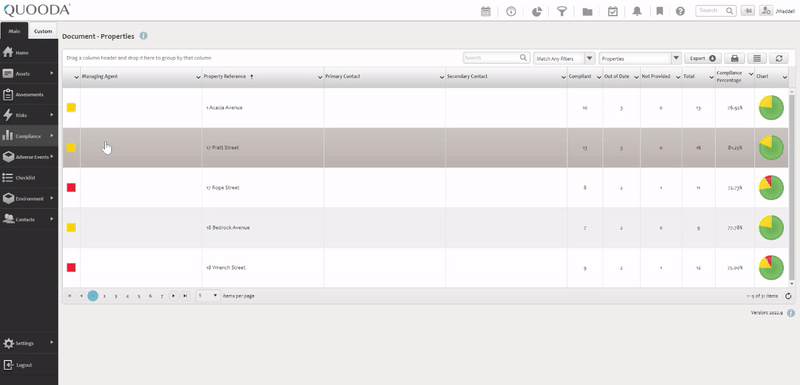Open the Match Any Filters dropdown
The width and height of the screenshot is (800, 385).
tap(564, 58)
